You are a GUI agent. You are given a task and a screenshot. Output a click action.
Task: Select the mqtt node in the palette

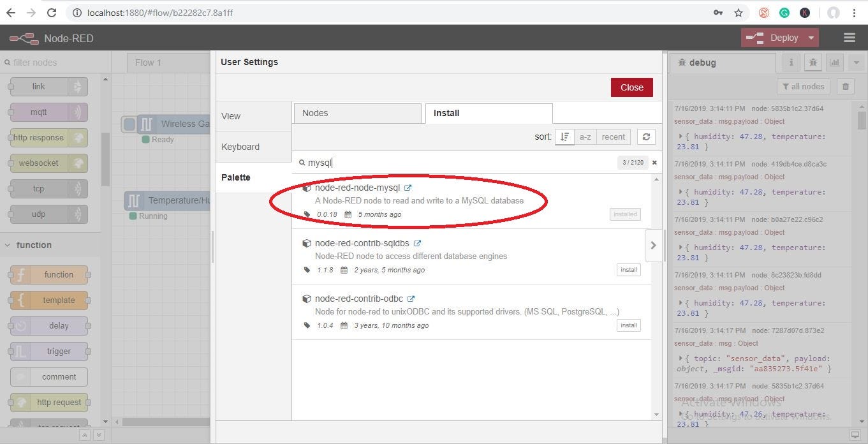point(49,112)
